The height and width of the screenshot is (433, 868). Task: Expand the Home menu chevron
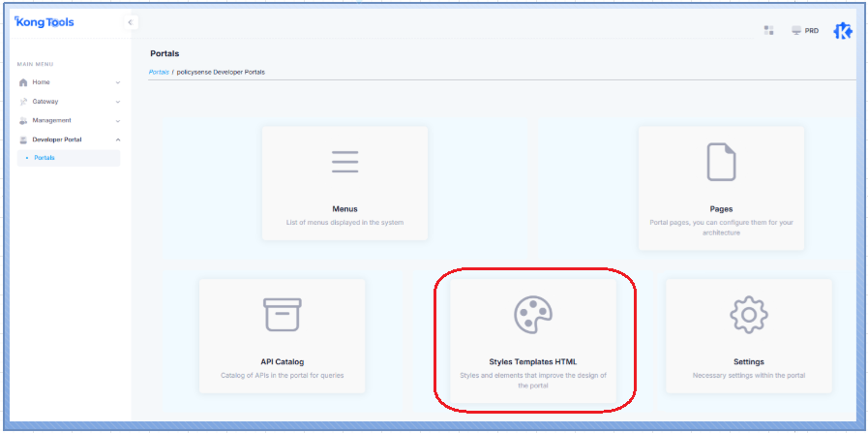click(x=118, y=82)
